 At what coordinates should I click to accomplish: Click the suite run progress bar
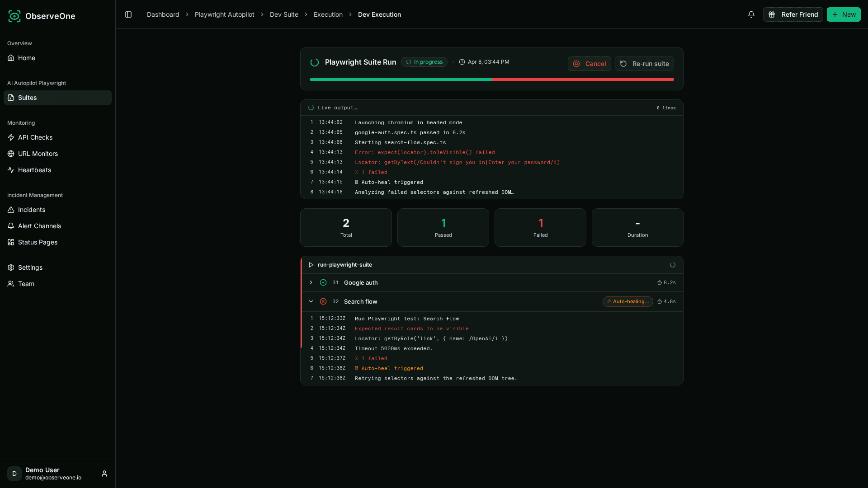[x=492, y=80]
